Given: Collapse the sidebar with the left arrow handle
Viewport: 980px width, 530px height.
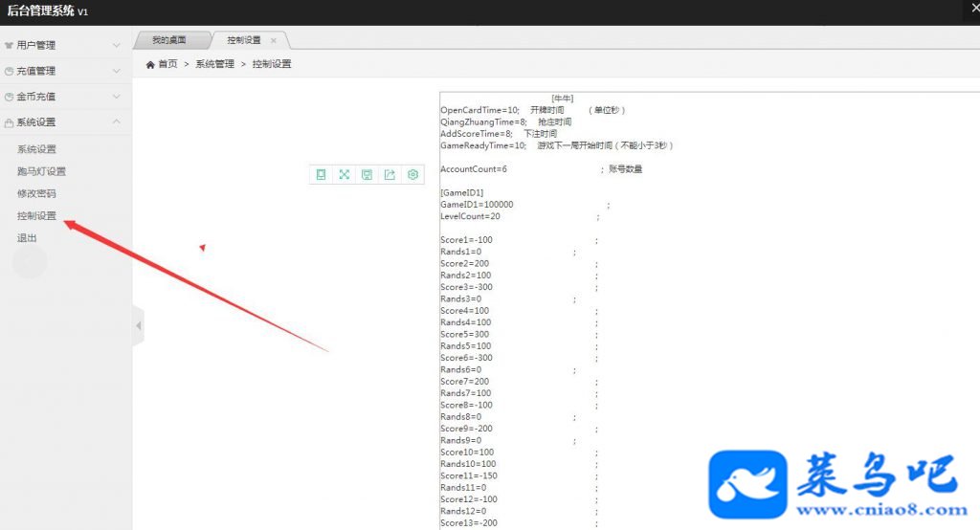Looking at the screenshot, I should 139,325.
